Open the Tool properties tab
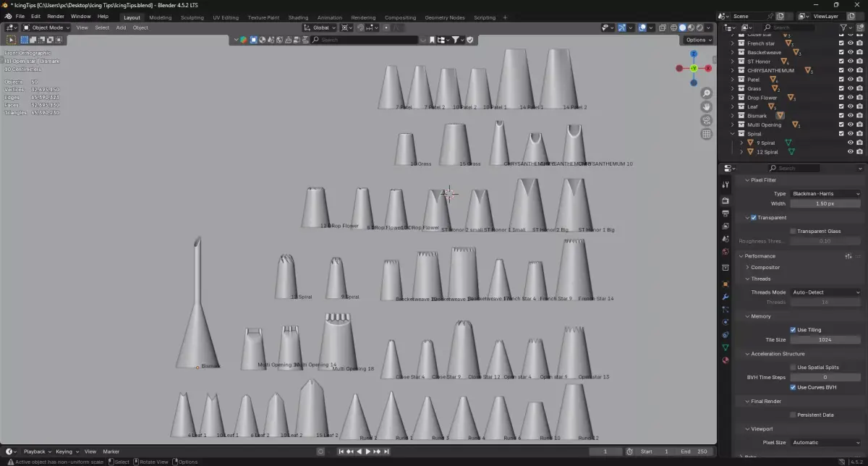Screen dimensions: 868x466 point(726,185)
